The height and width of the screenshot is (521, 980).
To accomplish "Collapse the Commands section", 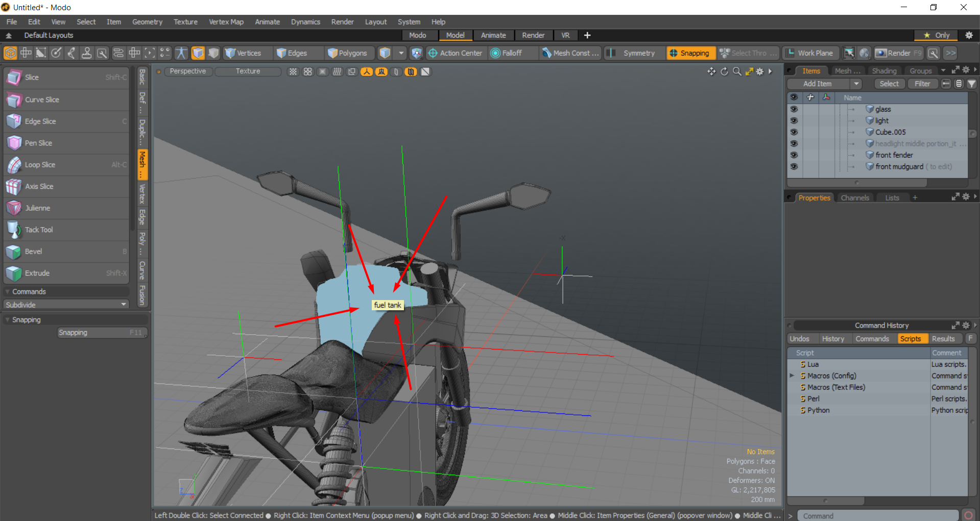I will [7, 292].
